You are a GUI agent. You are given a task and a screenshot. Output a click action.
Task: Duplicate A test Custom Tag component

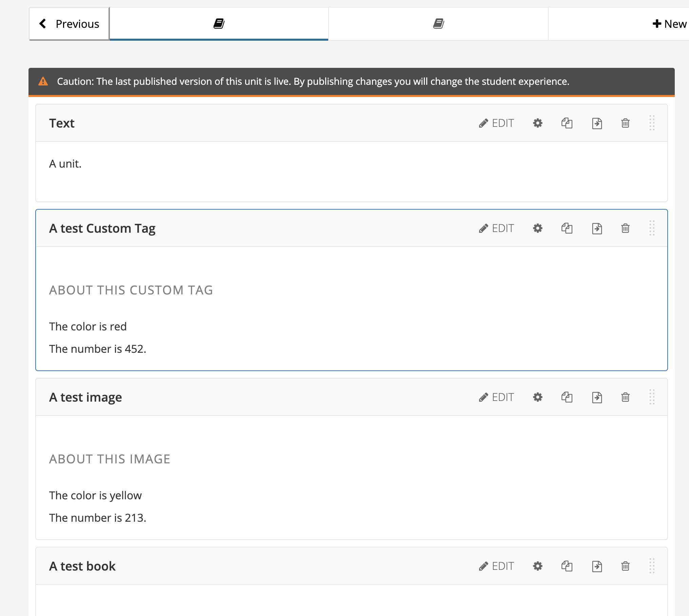pyautogui.click(x=567, y=228)
